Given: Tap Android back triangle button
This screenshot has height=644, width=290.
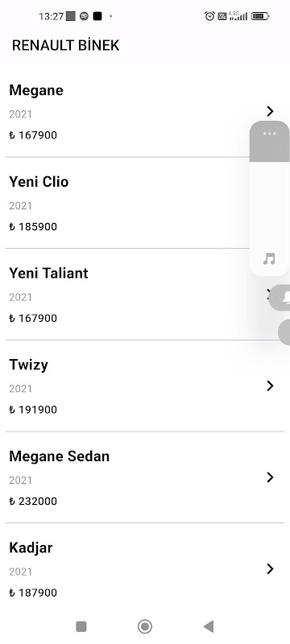Looking at the screenshot, I should click(x=209, y=626).
